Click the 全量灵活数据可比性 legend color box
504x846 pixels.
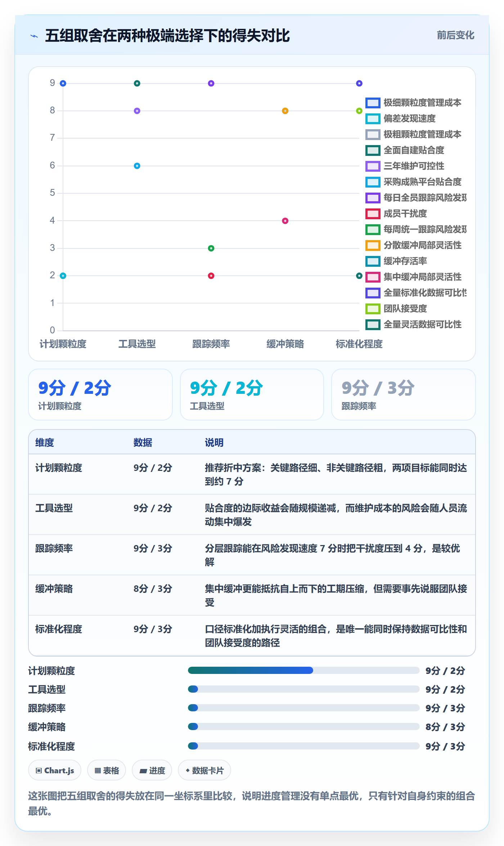[373, 325]
